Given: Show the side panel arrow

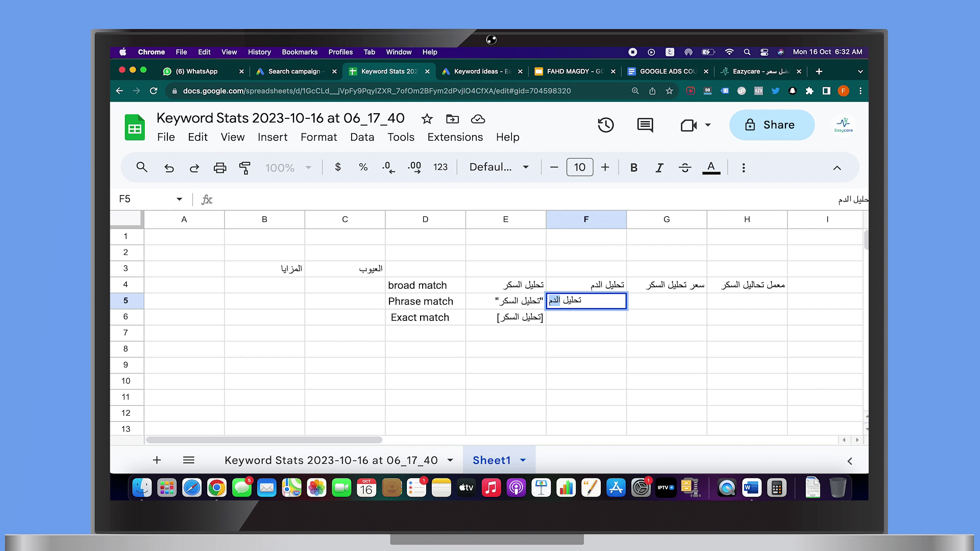Looking at the screenshot, I should tap(850, 461).
